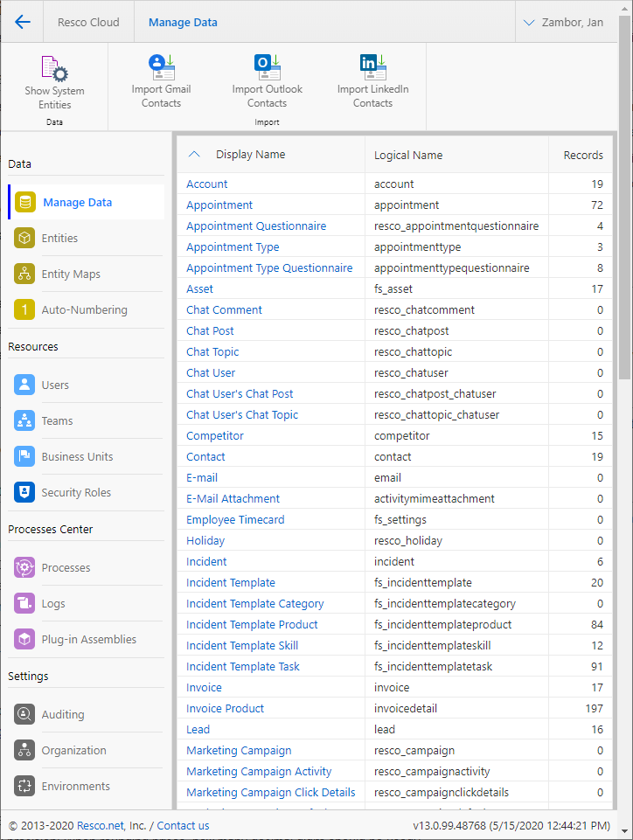Click Import Gmail Contacts icon

click(x=161, y=66)
